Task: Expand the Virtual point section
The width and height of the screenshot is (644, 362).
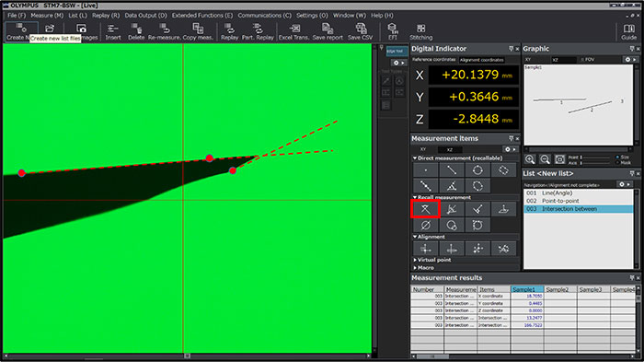Action: (x=415, y=260)
